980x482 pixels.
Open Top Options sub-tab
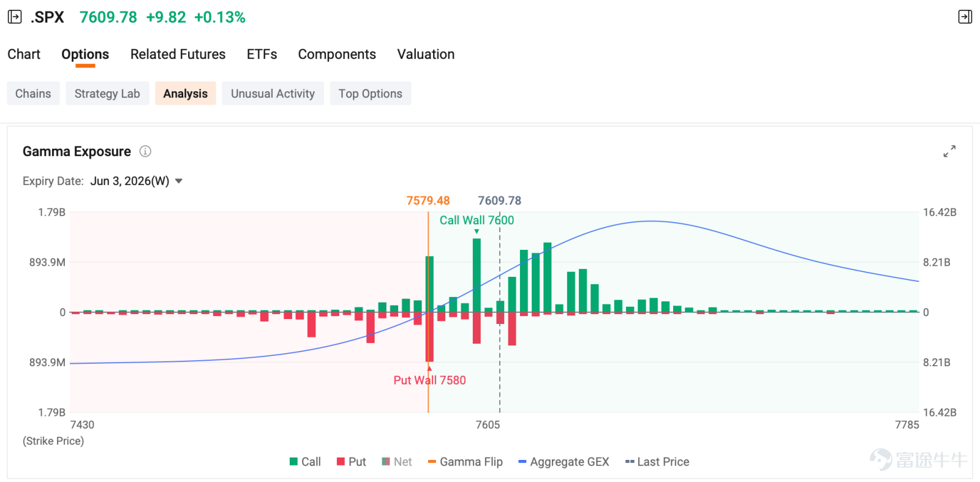[371, 94]
